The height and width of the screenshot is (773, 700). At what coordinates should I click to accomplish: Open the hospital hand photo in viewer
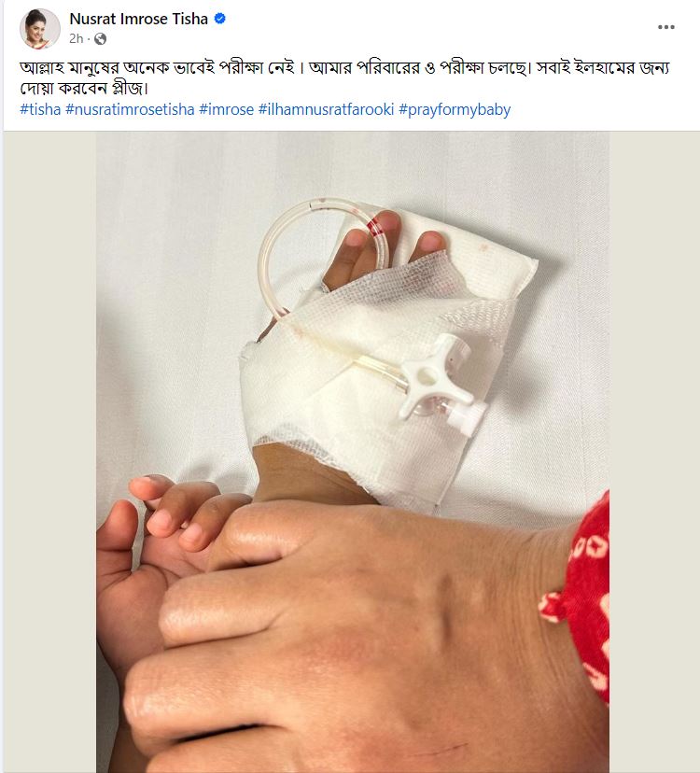[353, 452]
